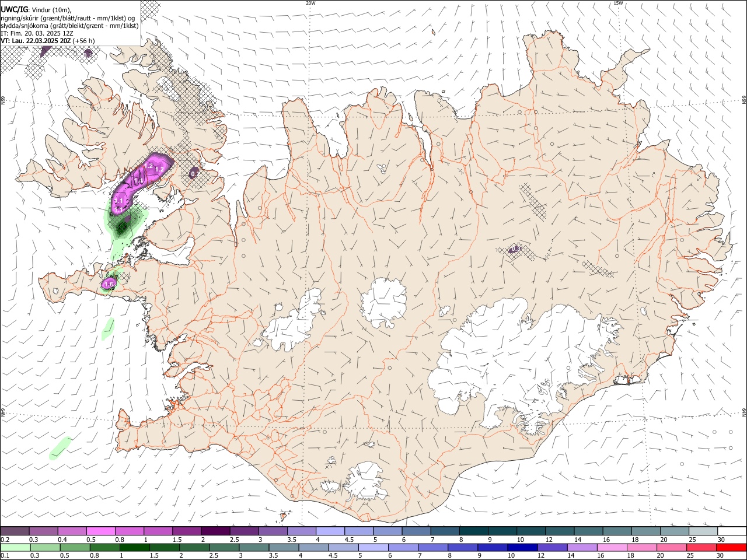This screenshot has width=747, height=560.
Task: Select the bright red 30 swatch in the lower legend row
Action: tap(731, 548)
